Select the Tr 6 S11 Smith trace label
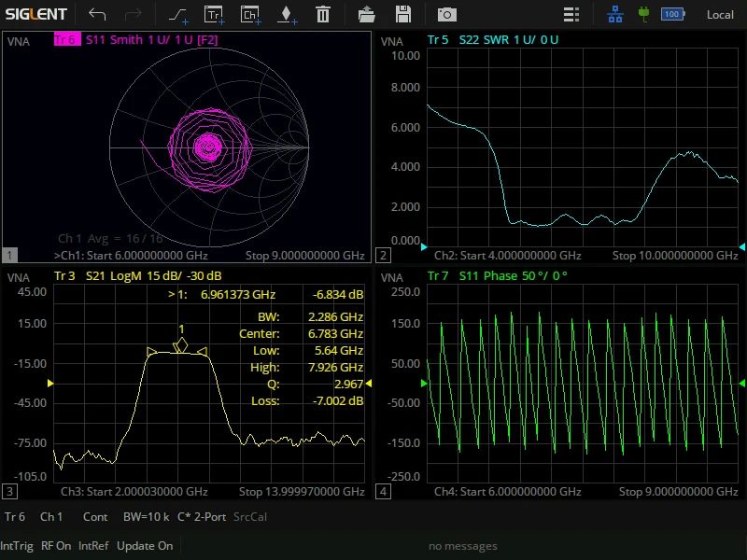This screenshot has height=560, width=747. (x=135, y=39)
